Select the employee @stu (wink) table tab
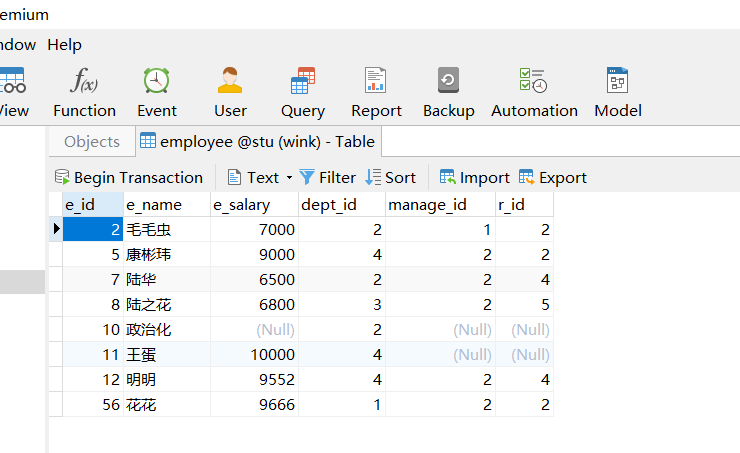 [258, 142]
